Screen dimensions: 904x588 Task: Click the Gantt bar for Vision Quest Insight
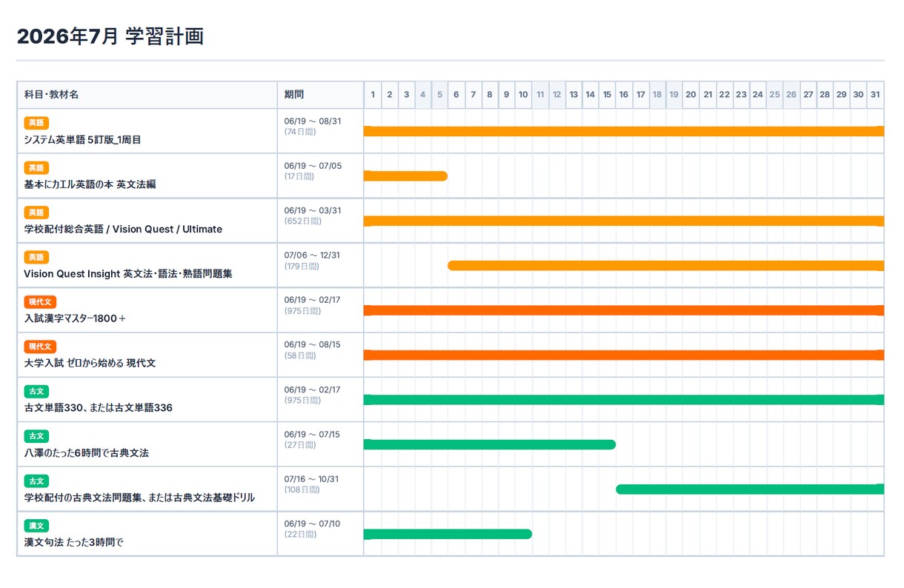tap(666, 266)
